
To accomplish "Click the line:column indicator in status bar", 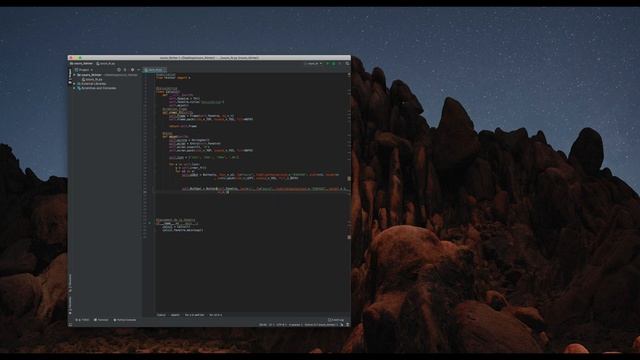I will point(262,325).
